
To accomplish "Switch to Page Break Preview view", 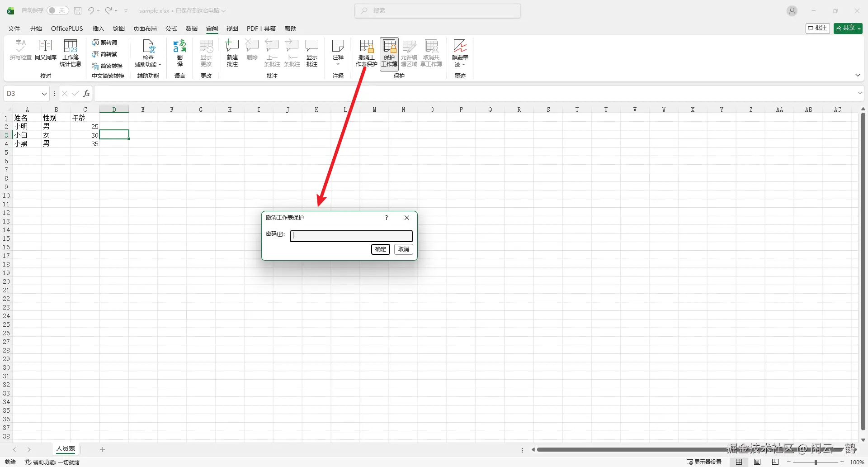I will click(775, 462).
